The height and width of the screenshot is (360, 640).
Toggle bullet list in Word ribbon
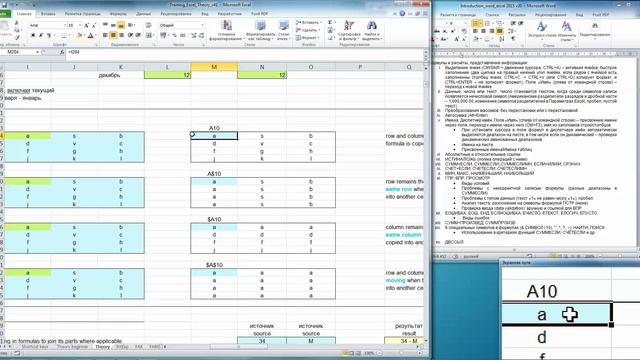(x=476, y=24)
